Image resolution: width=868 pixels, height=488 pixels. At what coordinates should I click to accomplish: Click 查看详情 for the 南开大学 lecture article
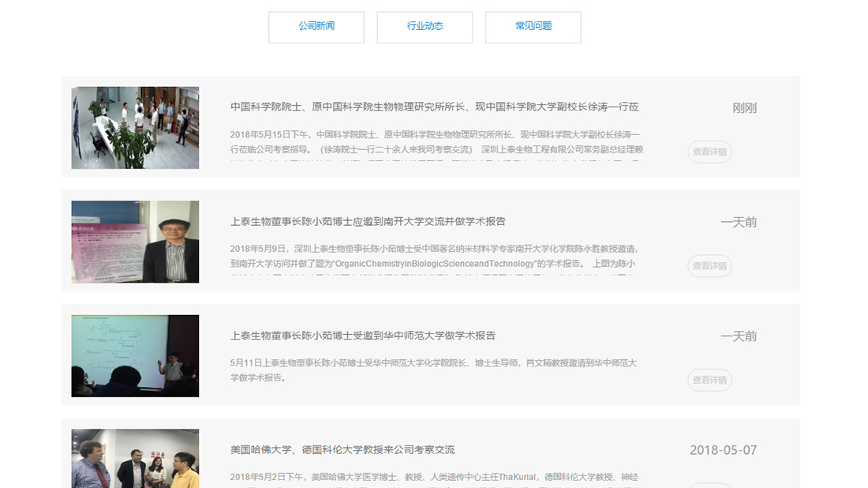point(709,266)
